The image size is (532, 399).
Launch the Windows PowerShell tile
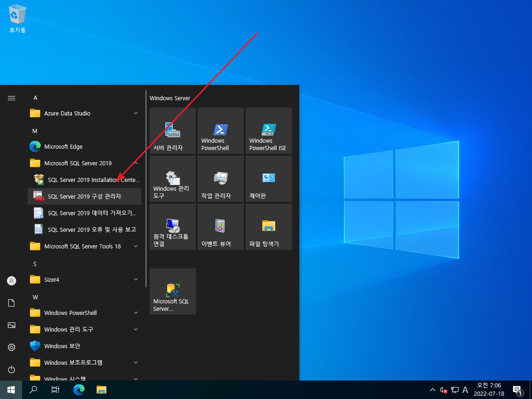coord(221,131)
